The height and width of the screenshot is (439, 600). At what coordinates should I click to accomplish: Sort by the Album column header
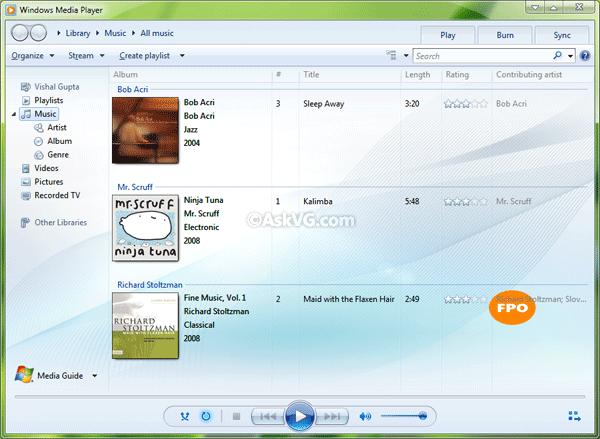pos(126,75)
